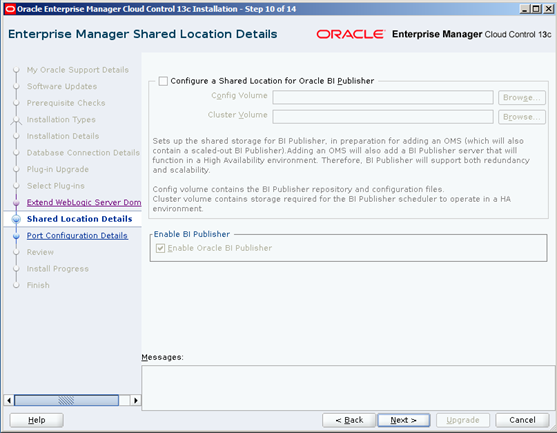
Task: Click the Shared Location Details step bullet
Action: [x=16, y=219]
